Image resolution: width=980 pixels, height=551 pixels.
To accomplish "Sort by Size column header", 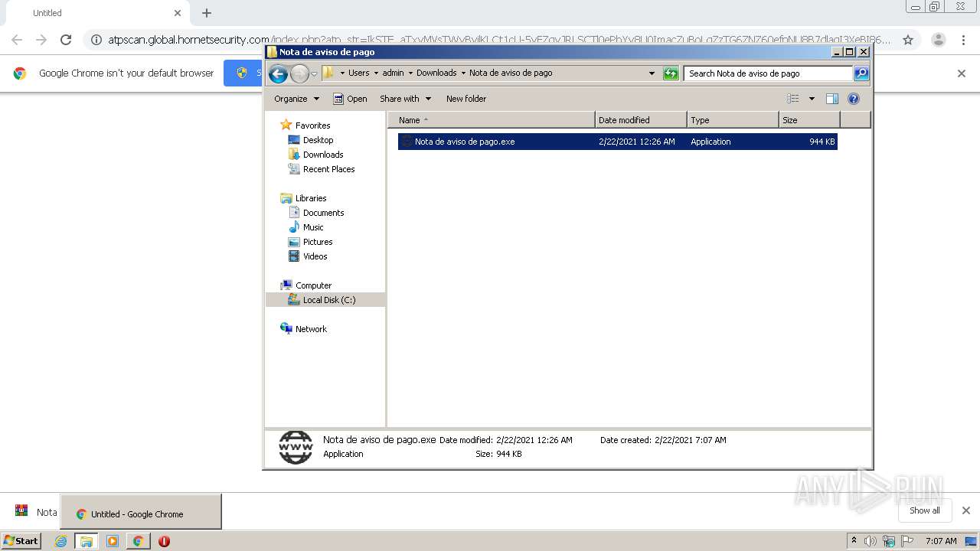I will (809, 120).
